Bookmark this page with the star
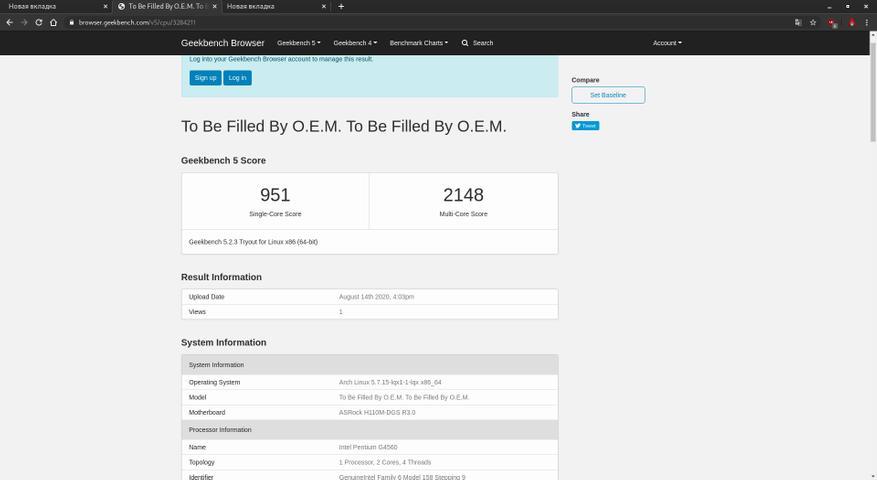The height and width of the screenshot is (480, 877). (x=813, y=22)
